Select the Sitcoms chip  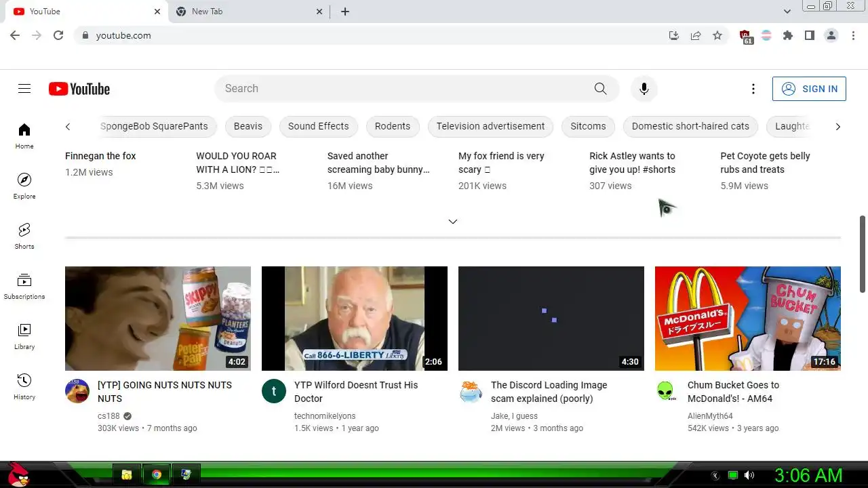click(x=588, y=126)
